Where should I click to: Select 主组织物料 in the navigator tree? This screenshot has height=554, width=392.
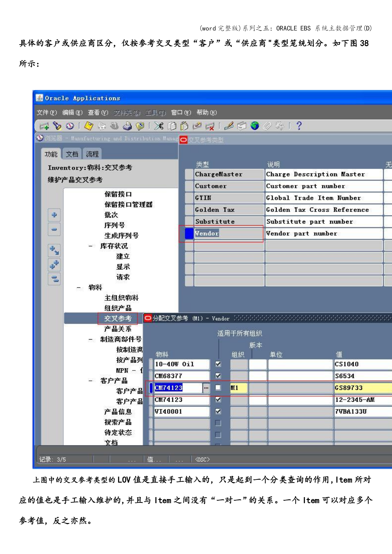point(122,298)
